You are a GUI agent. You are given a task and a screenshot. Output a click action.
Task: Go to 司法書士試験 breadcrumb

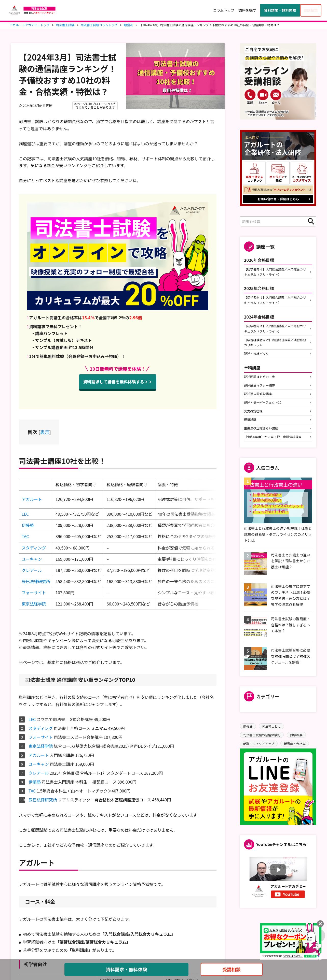click(65, 25)
